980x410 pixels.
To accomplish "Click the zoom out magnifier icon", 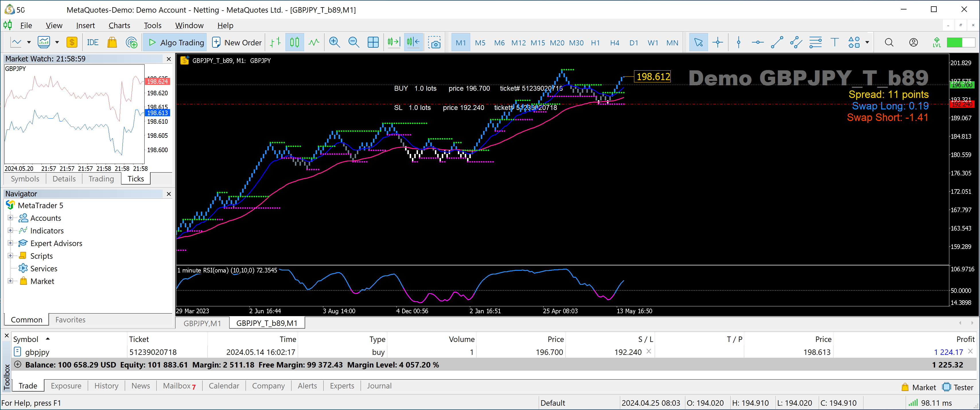I will pyautogui.click(x=353, y=42).
